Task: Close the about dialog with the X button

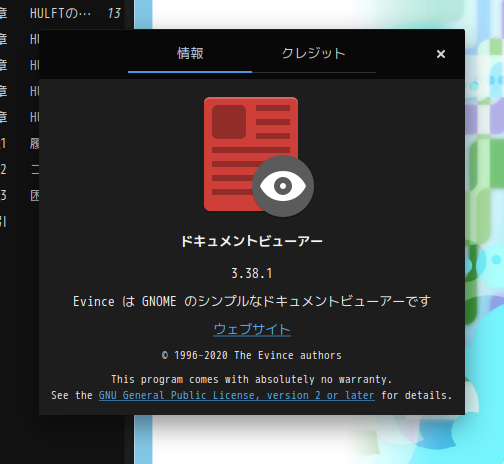Action: [x=441, y=54]
